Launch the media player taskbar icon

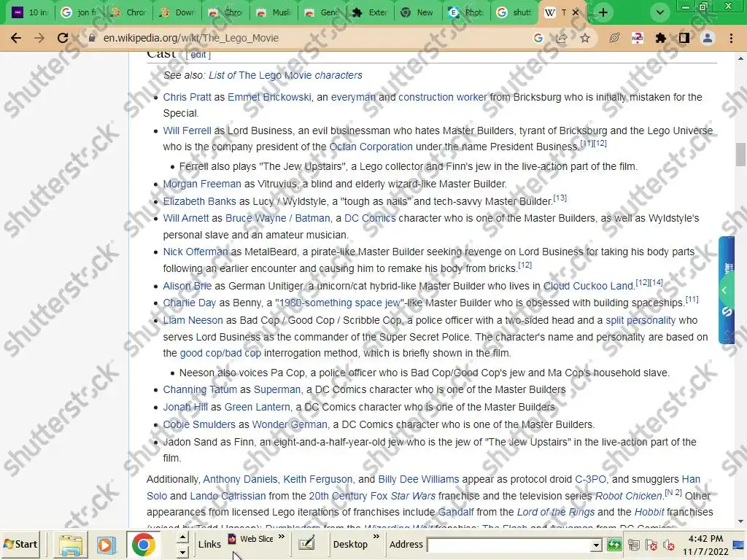tap(107, 545)
